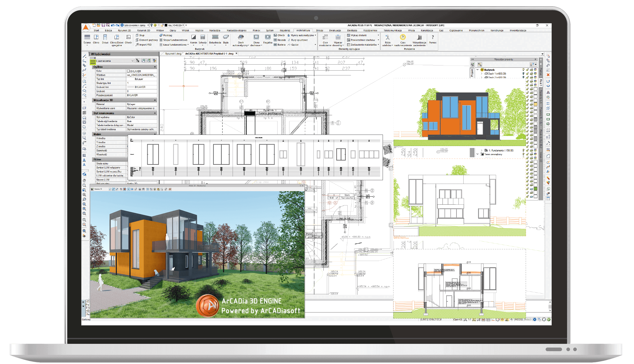Open the Rysunek 3D ribbon tab
Viewport: 634px width, 364px height.
[144, 30]
